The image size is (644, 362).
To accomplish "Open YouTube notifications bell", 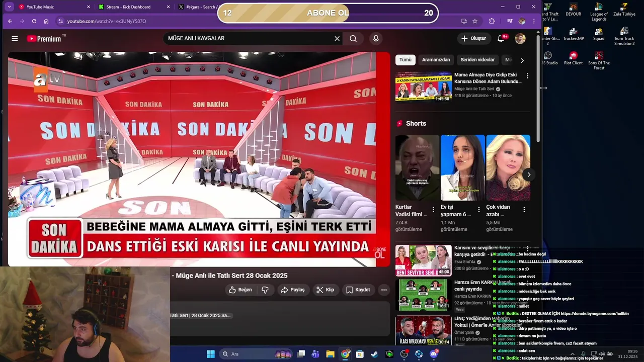I will 501,38.
